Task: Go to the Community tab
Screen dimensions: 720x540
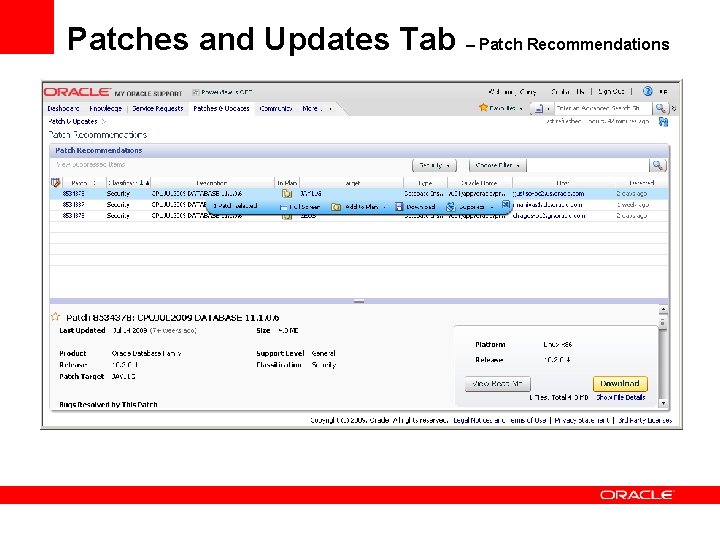Action: [276, 108]
